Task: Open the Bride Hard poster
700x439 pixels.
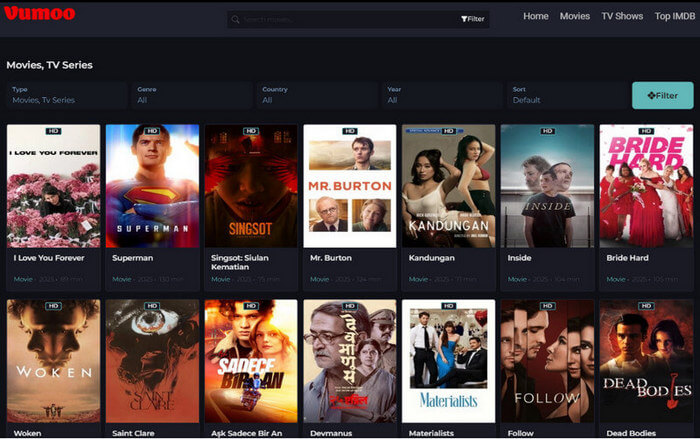Action: pyautogui.click(x=646, y=186)
